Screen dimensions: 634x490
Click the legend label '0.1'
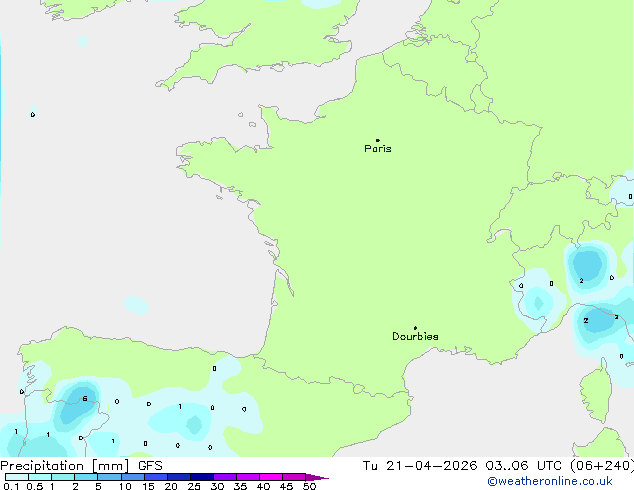click(11, 486)
